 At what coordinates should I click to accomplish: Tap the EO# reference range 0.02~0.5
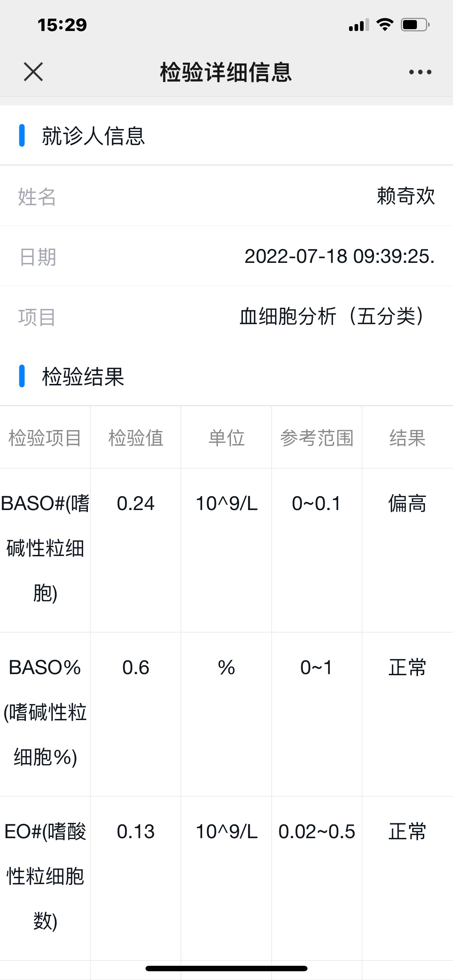[x=317, y=832]
